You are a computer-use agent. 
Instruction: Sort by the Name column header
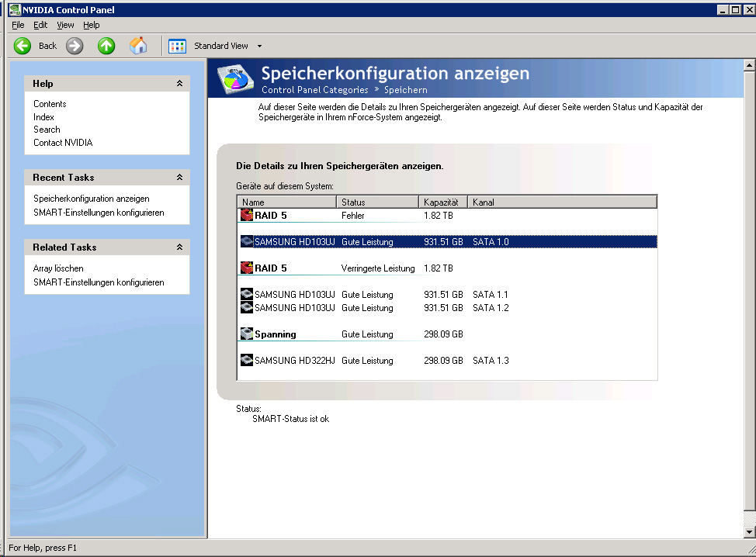287,202
